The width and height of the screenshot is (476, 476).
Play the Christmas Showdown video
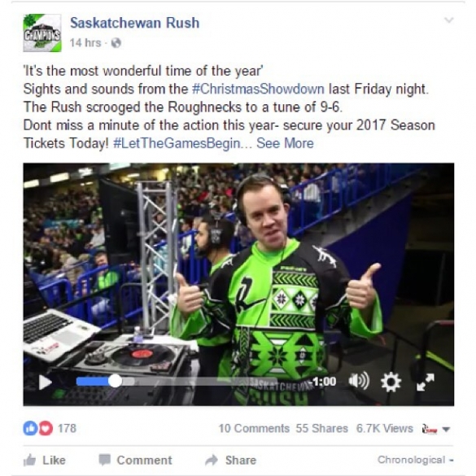46,382
